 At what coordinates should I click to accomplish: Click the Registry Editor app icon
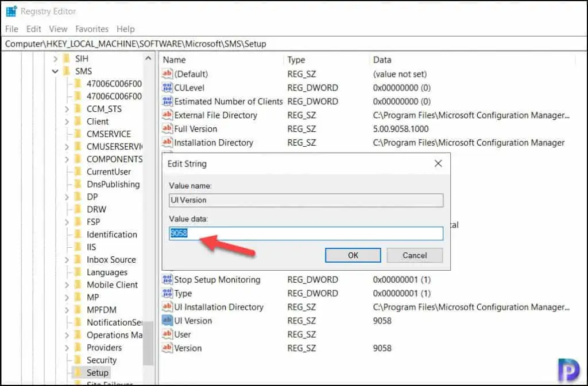coord(11,11)
